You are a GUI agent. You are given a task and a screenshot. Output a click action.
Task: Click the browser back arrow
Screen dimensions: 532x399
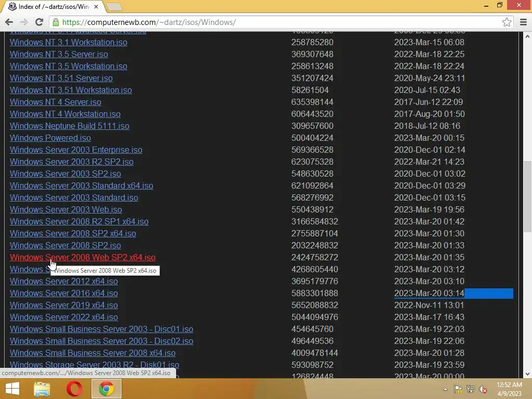pyautogui.click(x=9, y=22)
